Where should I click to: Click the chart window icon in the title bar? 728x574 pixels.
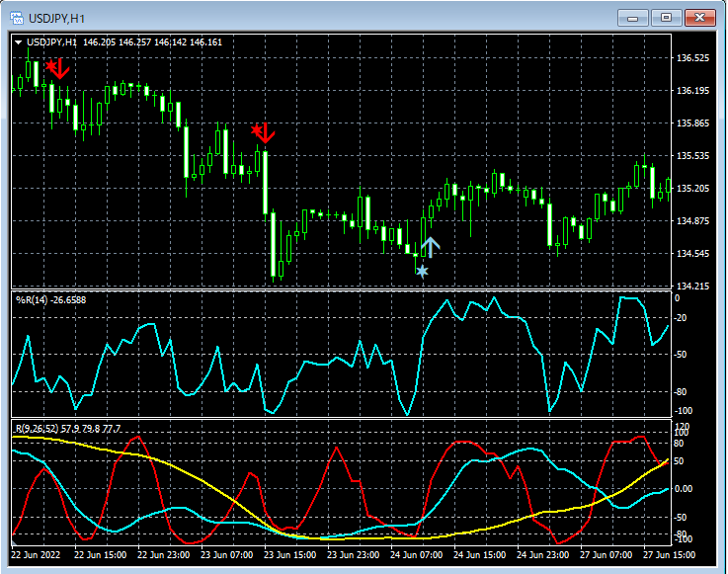click(x=17, y=18)
